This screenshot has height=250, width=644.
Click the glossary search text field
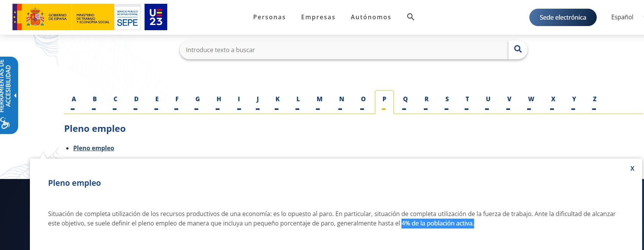(x=344, y=50)
